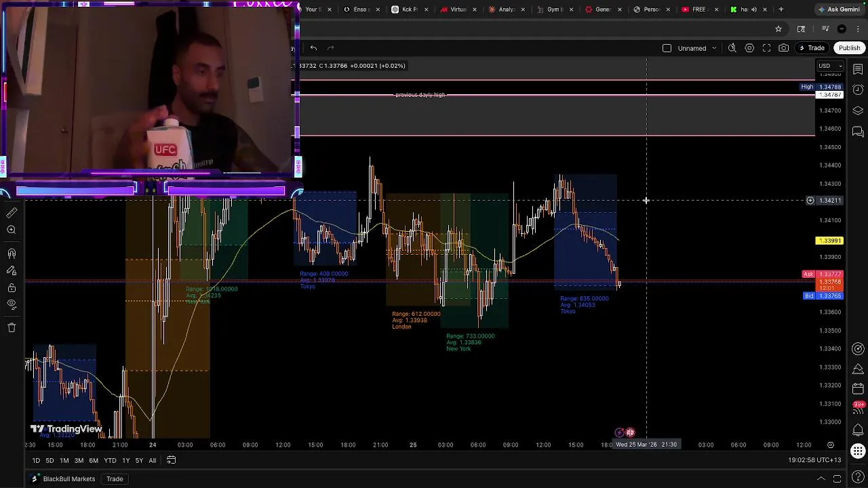The height and width of the screenshot is (488, 868).
Task: Open the screener radar icon
Action: tap(858, 349)
